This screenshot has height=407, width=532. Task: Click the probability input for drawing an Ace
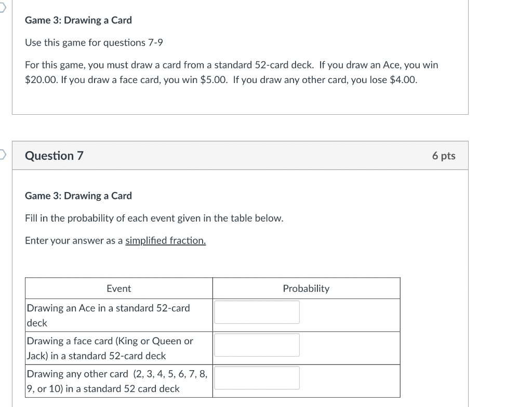pos(257,311)
